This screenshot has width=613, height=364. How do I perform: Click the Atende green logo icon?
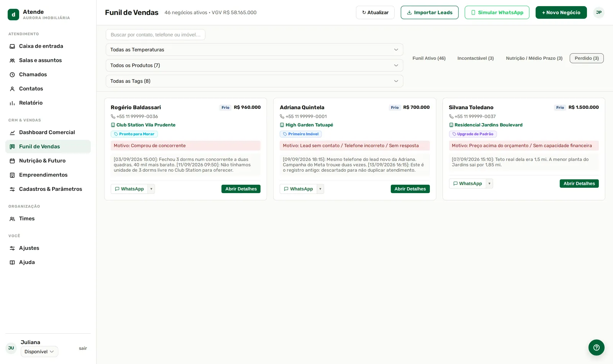(13, 15)
